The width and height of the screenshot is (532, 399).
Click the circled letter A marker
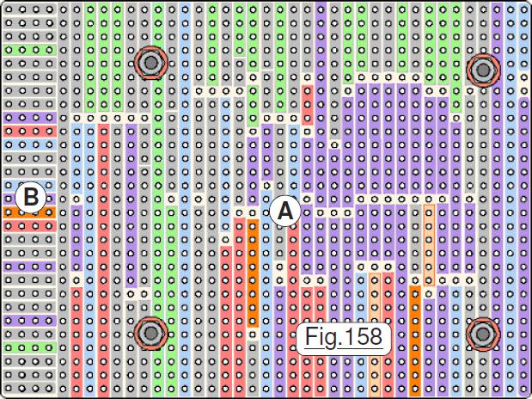[x=285, y=212]
